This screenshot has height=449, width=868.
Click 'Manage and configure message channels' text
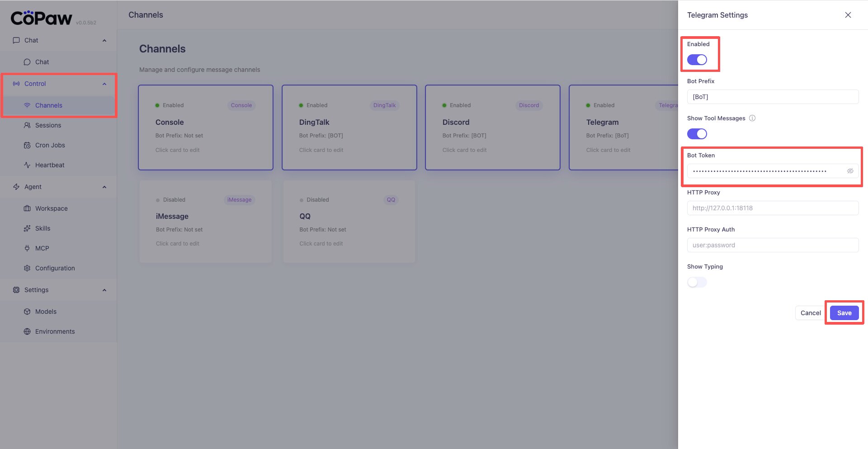199,70
